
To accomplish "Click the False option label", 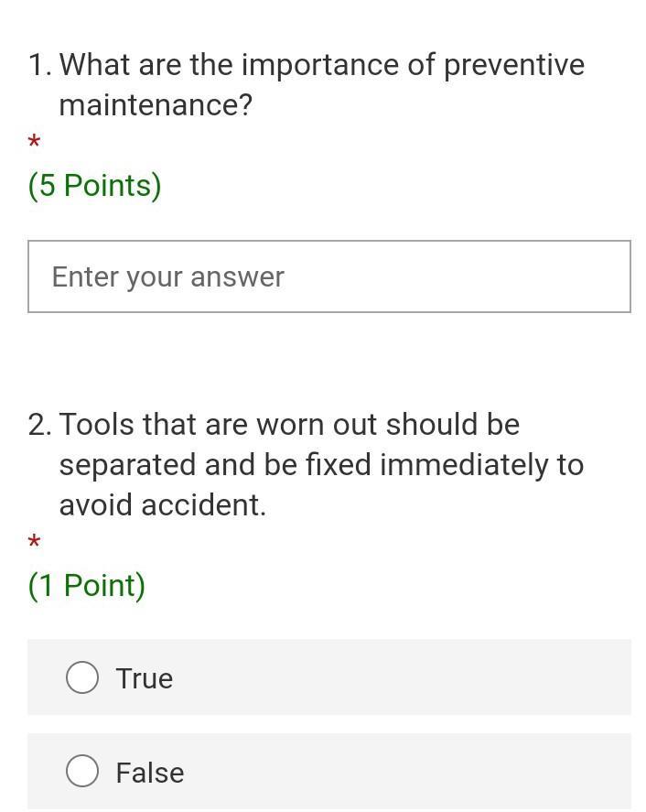I will pyautogui.click(x=150, y=772).
